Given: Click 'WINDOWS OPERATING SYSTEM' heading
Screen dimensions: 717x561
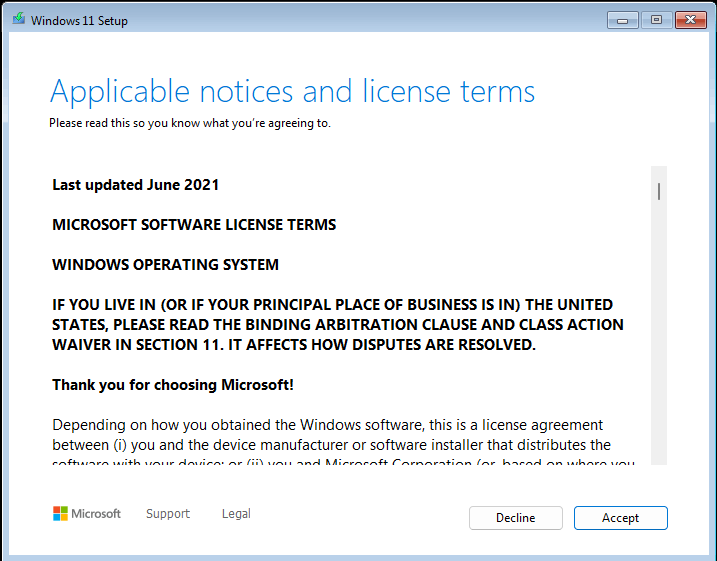Looking at the screenshot, I should click(165, 265).
